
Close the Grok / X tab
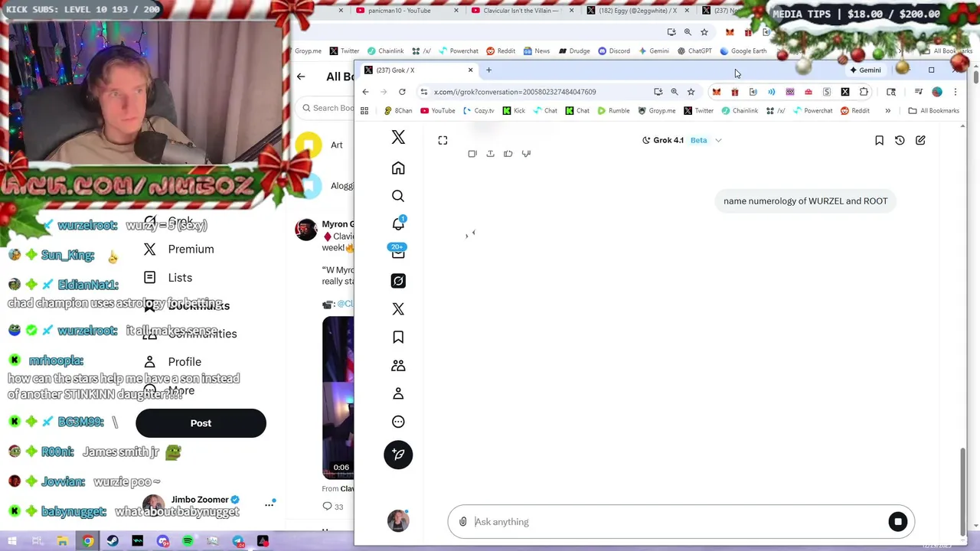(470, 70)
